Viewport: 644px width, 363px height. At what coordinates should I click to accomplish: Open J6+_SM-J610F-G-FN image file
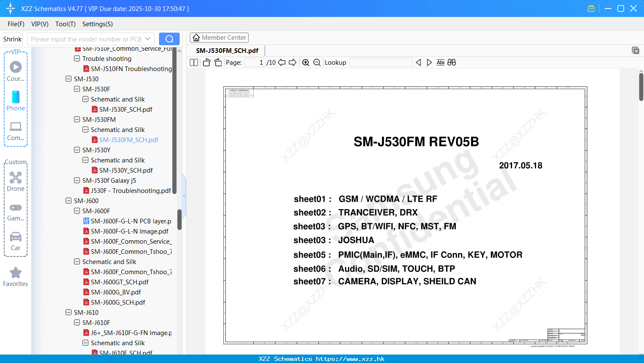[x=127, y=333]
